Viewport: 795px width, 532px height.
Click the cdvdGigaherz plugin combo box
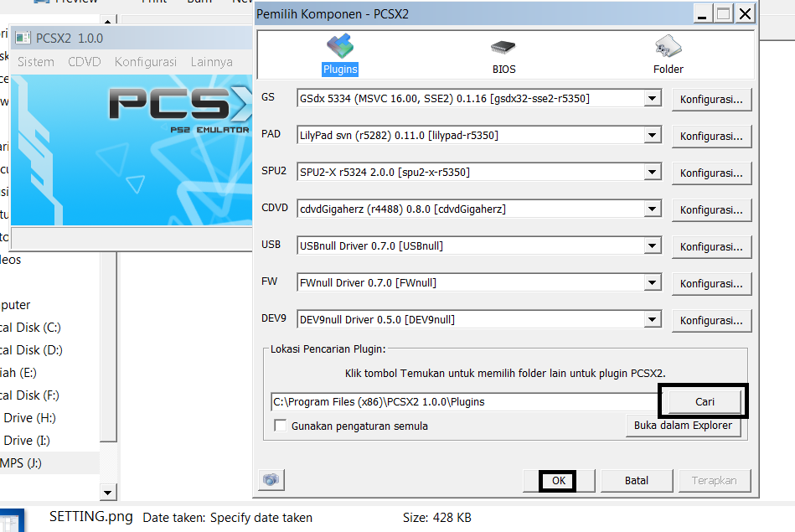pos(479,209)
